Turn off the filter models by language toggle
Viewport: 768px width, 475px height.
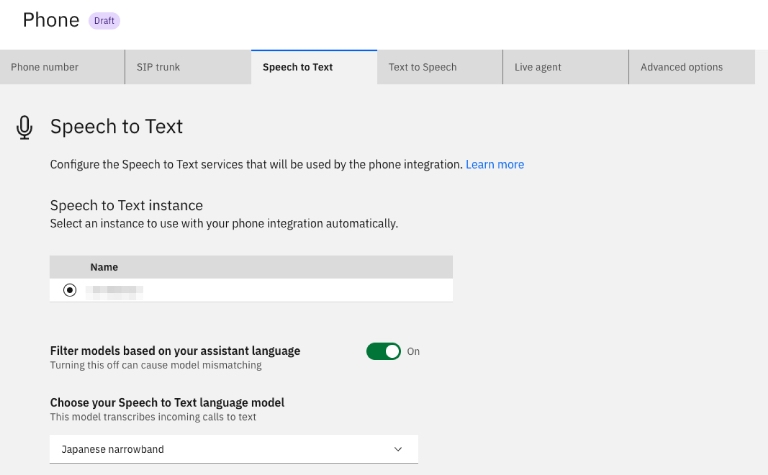(383, 351)
